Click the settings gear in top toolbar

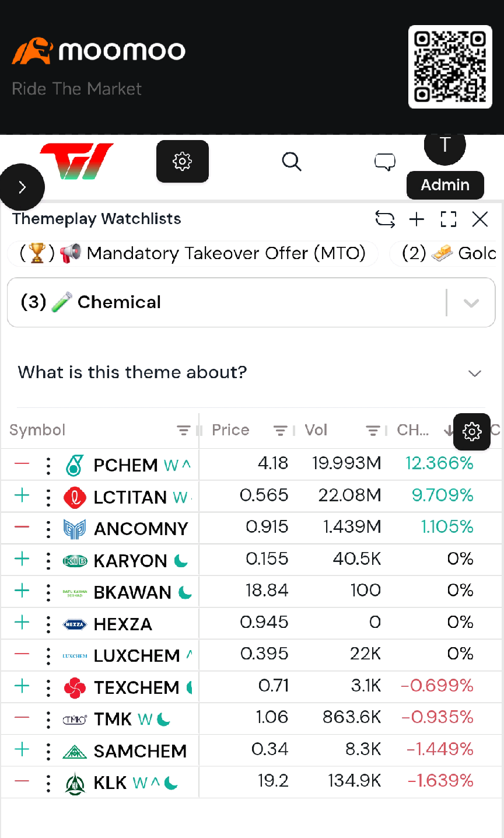click(x=183, y=161)
